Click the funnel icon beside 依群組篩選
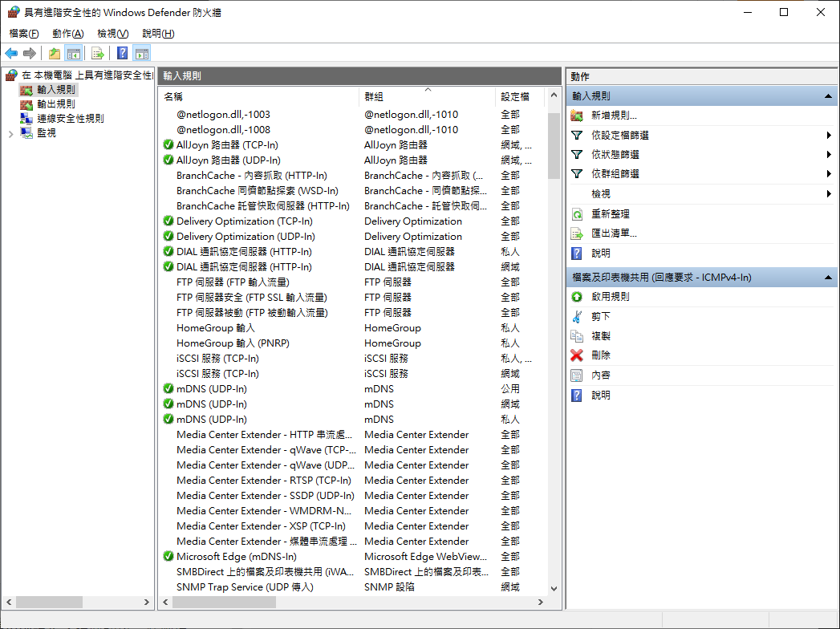 point(577,173)
